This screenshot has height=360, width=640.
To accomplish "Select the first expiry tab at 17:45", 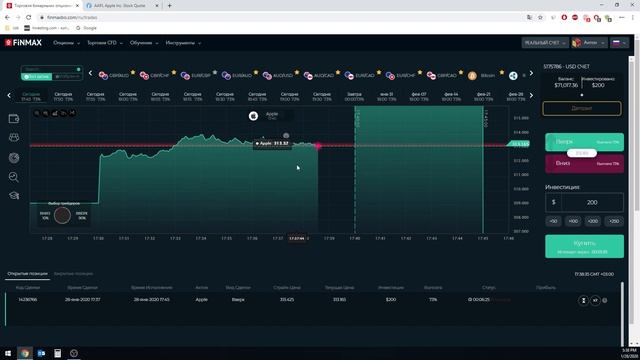I will click(31, 96).
